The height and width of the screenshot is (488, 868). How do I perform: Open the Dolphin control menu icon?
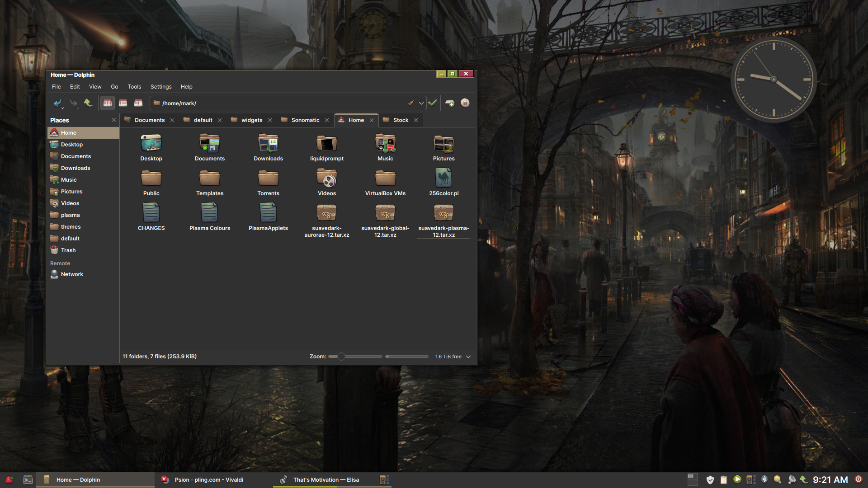[465, 103]
